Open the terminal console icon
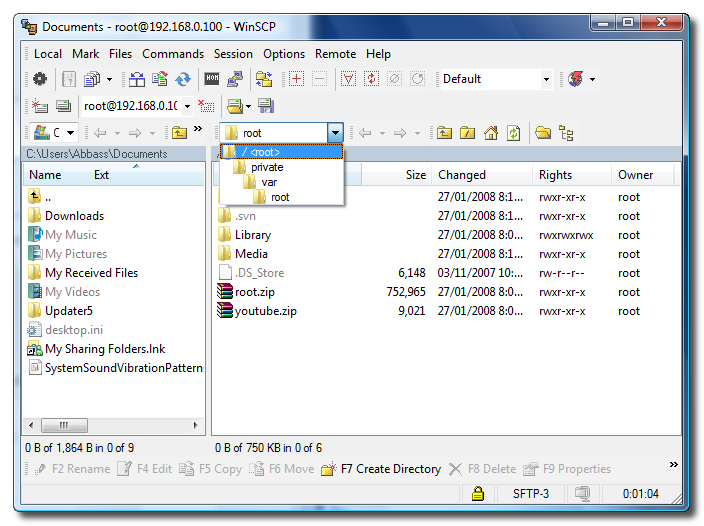 click(212, 79)
